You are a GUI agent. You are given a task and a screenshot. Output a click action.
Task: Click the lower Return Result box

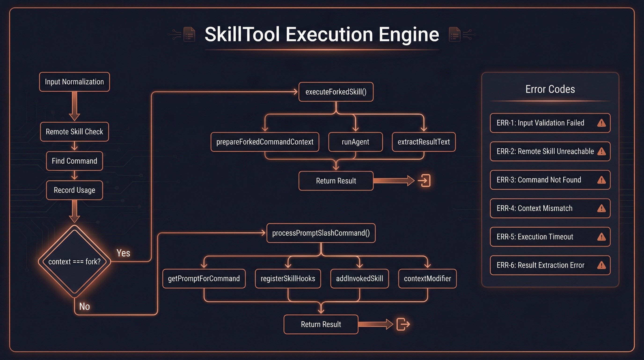point(321,324)
